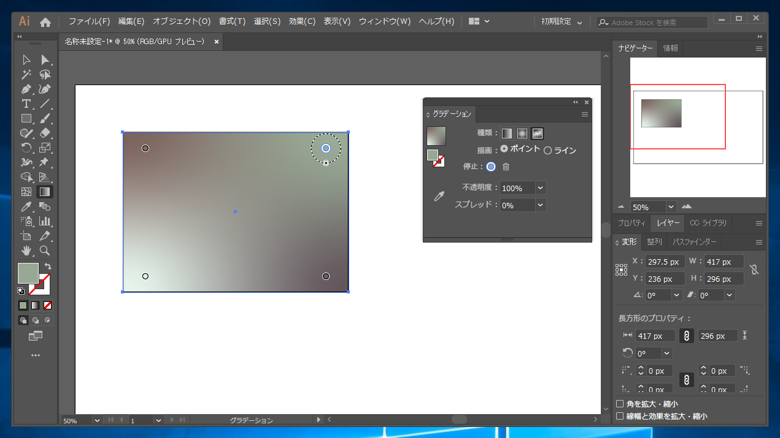Choose freeform gradient type
The width and height of the screenshot is (780, 438).
tap(537, 133)
